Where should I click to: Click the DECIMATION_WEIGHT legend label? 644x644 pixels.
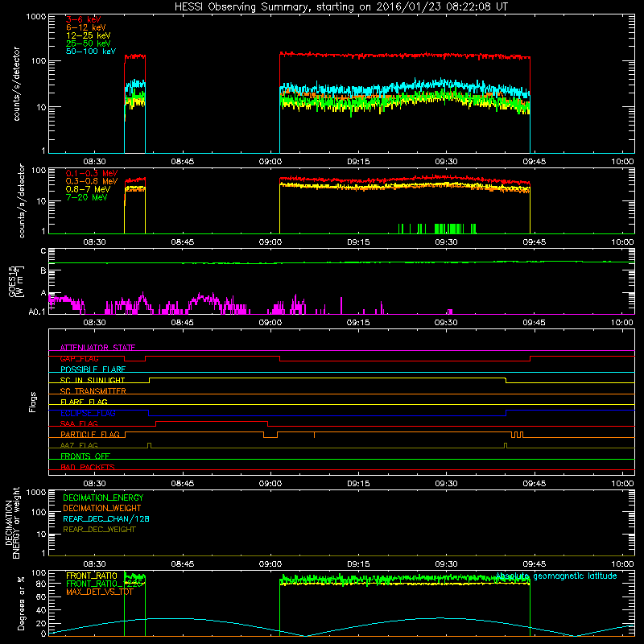click(x=102, y=508)
